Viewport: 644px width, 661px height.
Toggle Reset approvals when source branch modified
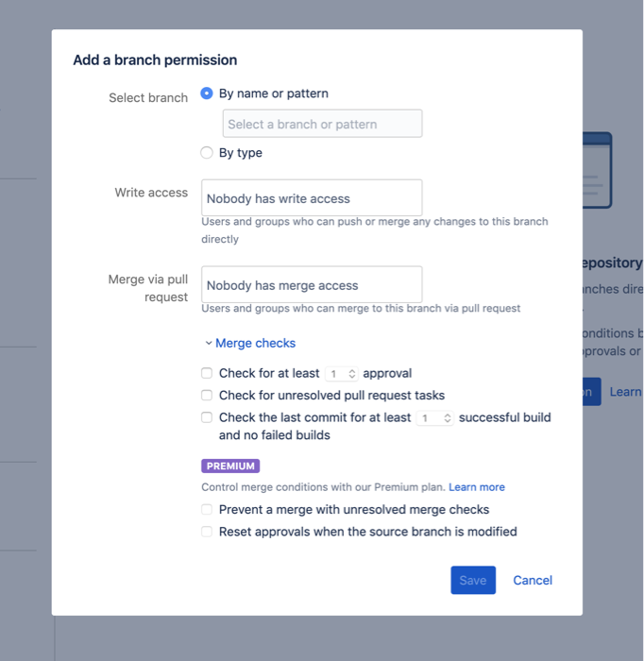[207, 532]
